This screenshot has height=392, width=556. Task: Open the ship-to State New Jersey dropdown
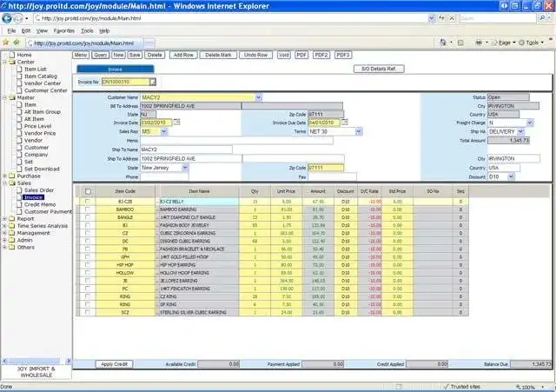(184, 168)
